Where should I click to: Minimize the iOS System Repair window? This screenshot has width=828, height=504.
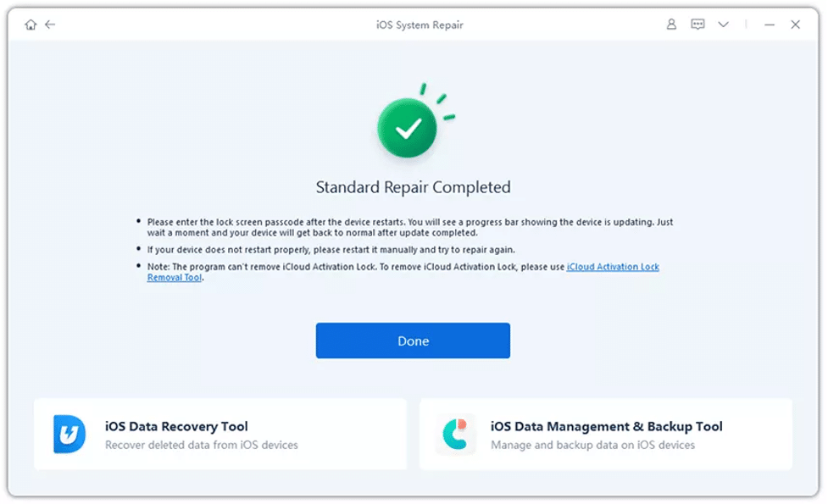point(770,25)
